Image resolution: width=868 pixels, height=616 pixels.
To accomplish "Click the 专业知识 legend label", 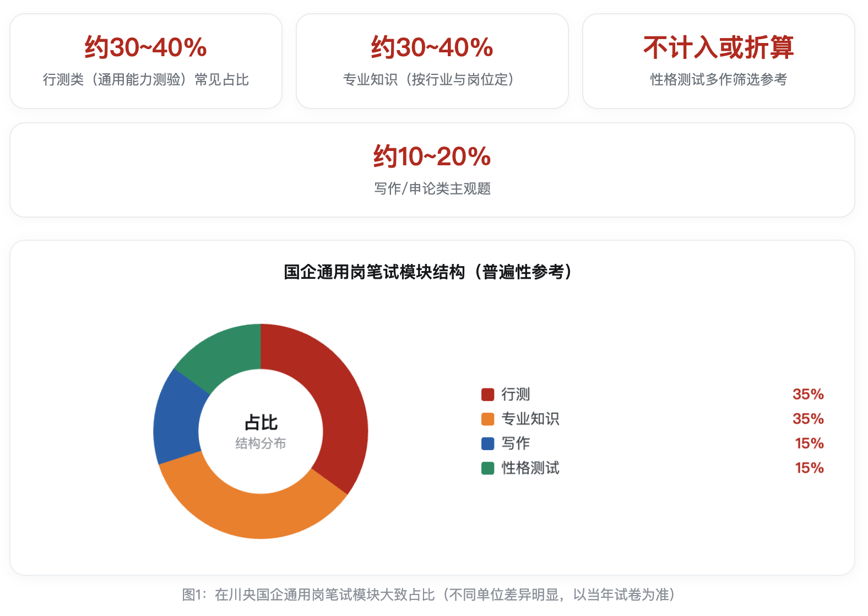I will click(530, 419).
